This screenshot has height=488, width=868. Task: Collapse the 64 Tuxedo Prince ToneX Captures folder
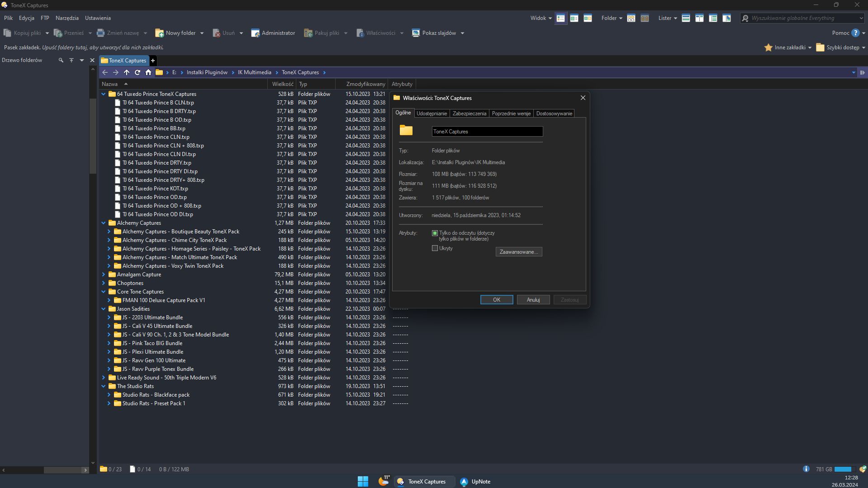104,94
